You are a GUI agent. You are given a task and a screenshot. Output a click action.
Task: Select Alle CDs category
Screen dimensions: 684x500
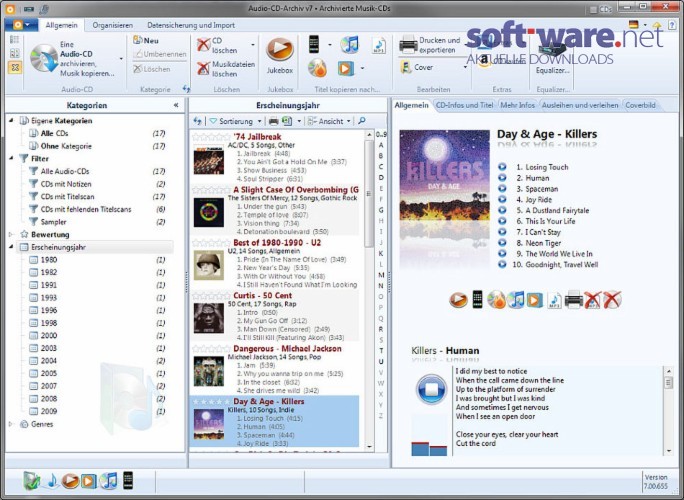(54, 133)
